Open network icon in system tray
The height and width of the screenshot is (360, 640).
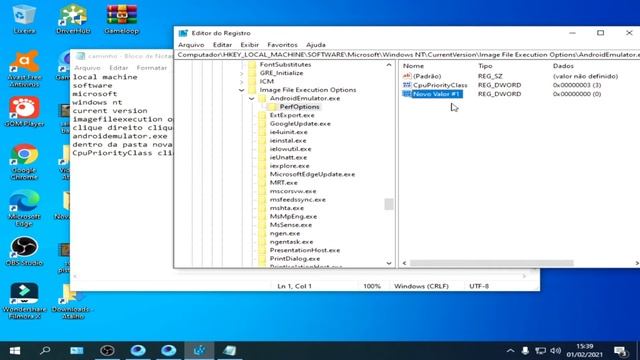click(540, 351)
